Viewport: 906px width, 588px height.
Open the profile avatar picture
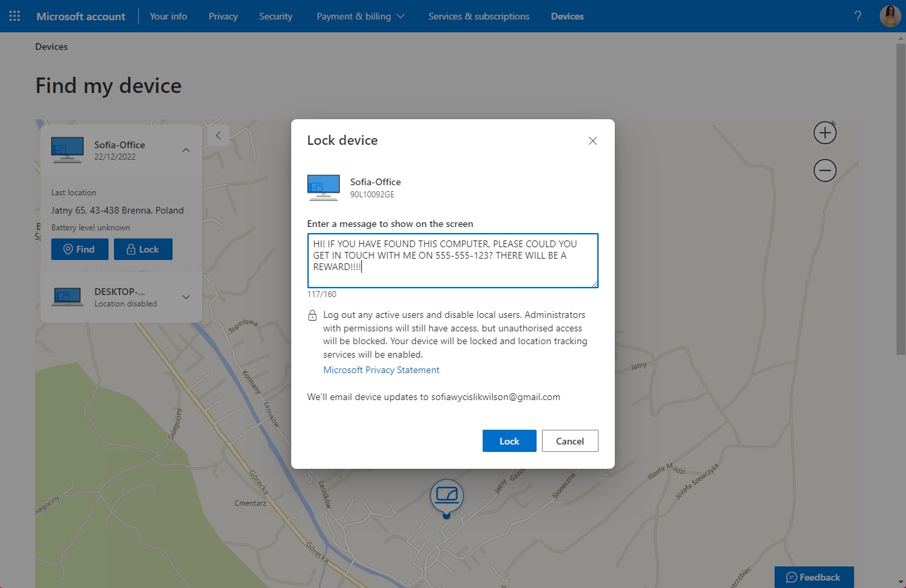(x=890, y=16)
